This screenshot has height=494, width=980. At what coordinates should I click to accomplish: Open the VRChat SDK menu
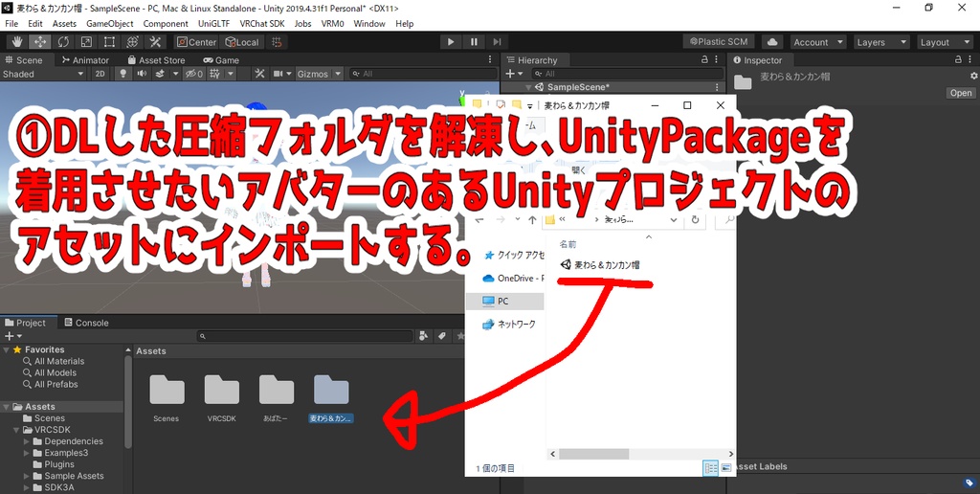[x=262, y=24]
